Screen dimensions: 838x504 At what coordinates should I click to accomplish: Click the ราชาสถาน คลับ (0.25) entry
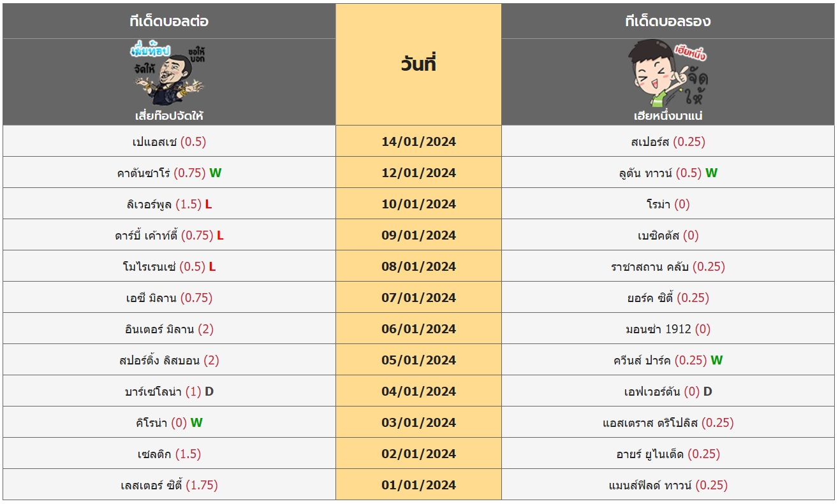pos(668,266)
